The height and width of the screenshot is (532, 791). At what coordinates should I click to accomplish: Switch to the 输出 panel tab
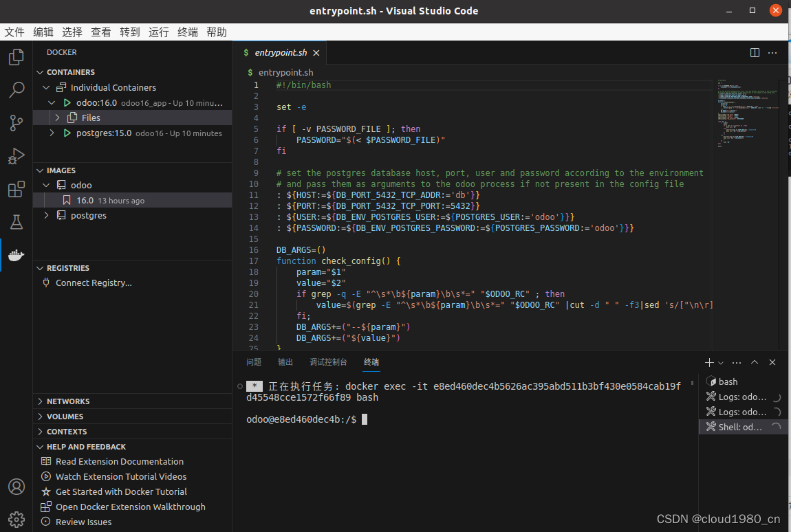(x=285, y=362)
